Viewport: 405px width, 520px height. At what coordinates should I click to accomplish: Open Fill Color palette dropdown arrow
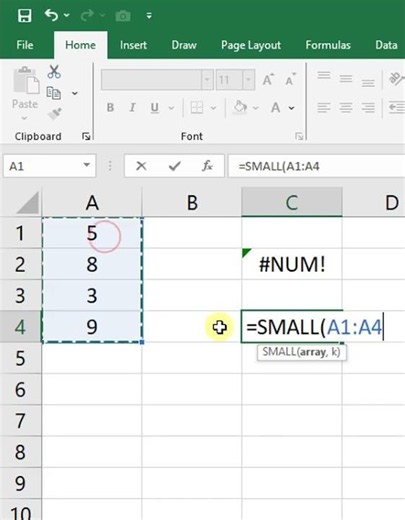pyautogui.click(x=255, y=108)
